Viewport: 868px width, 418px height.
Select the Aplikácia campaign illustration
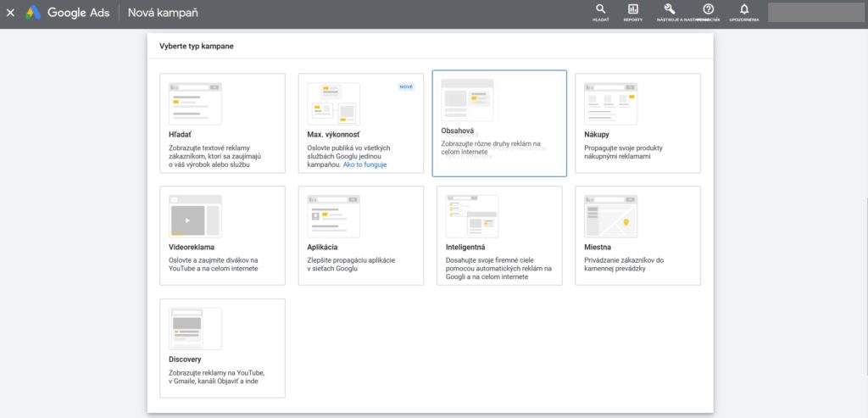[x=333, y=216]
